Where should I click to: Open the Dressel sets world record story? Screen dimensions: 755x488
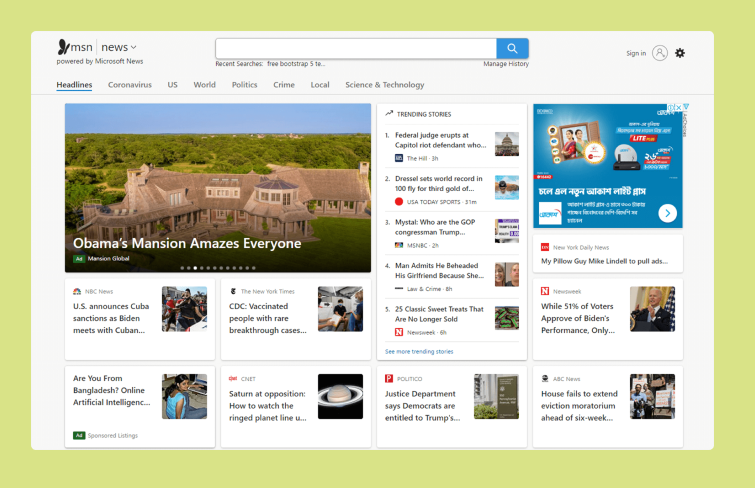click(x=438, y=183)
